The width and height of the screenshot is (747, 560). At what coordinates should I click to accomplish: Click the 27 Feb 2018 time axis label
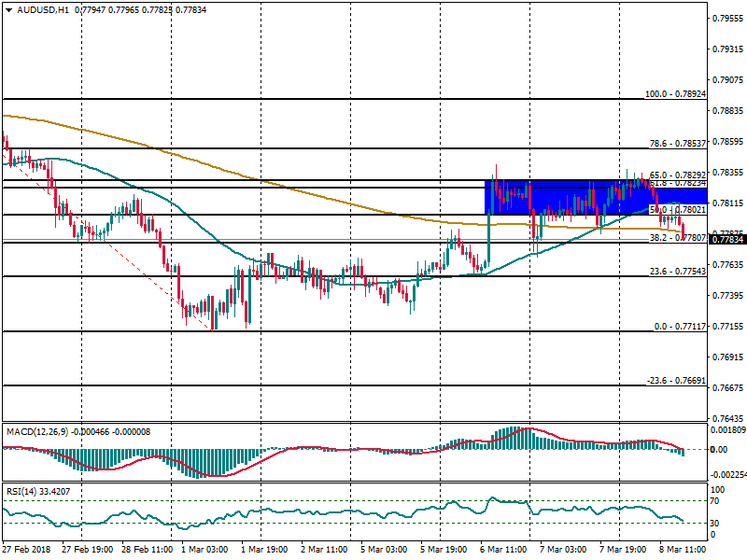tap(29, 550)
